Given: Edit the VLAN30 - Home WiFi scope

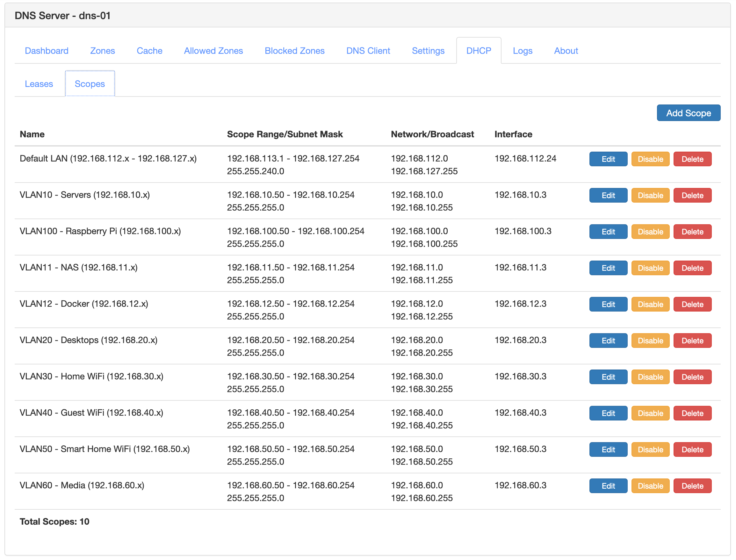Looking at the screenshot, I should pos(608,377).
